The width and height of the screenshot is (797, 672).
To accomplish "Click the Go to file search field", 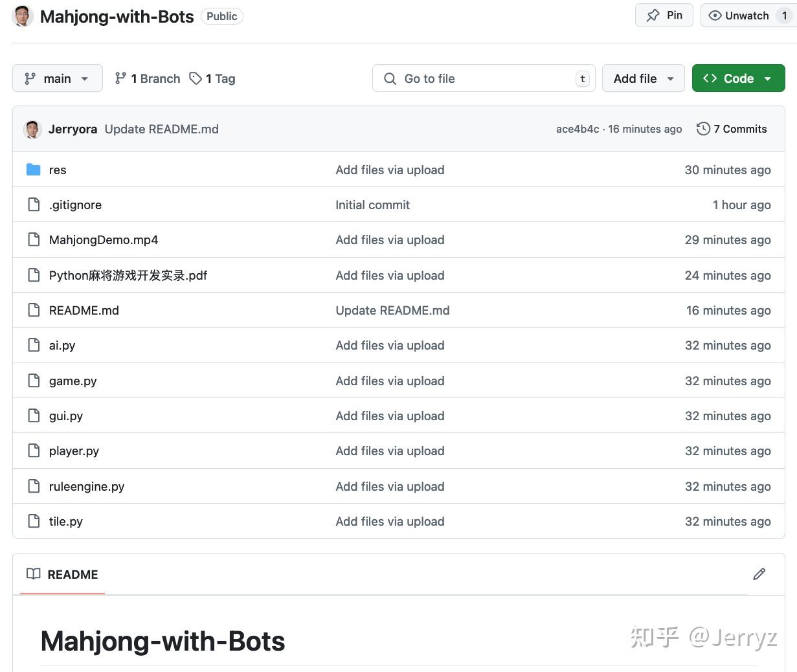I will [483, 78].
